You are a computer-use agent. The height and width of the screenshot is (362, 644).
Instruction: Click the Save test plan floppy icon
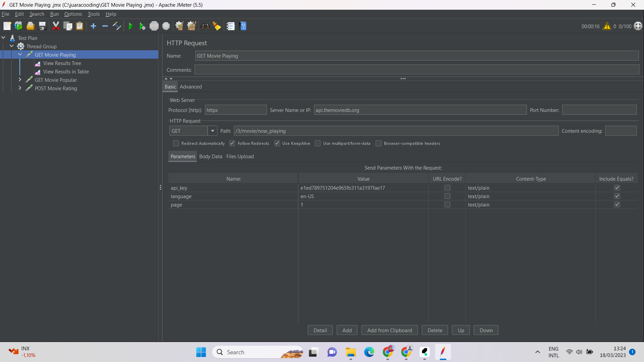[42, 26]
